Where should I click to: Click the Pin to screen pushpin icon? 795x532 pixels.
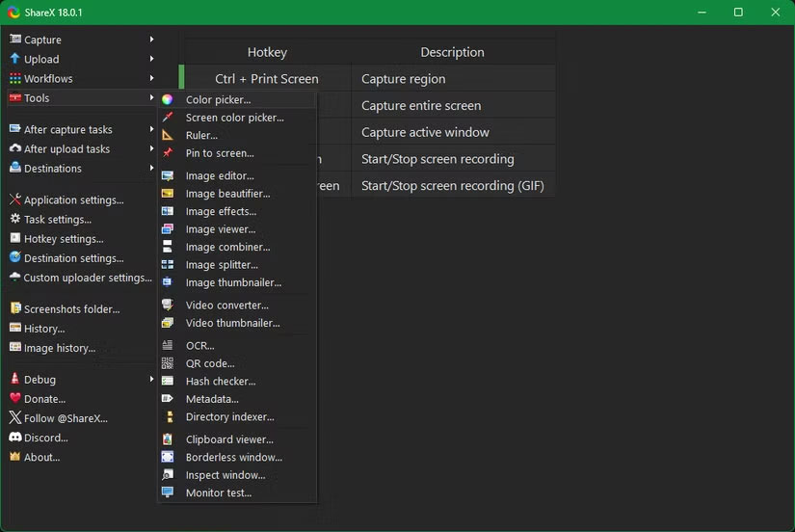tap(168, 153)
